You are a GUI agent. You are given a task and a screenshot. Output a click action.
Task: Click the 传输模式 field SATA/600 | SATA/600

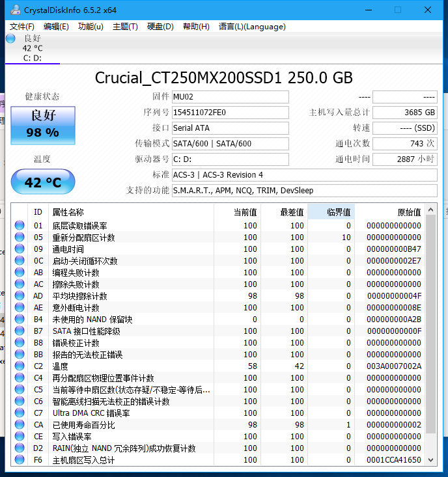click(x=231, y=144)
